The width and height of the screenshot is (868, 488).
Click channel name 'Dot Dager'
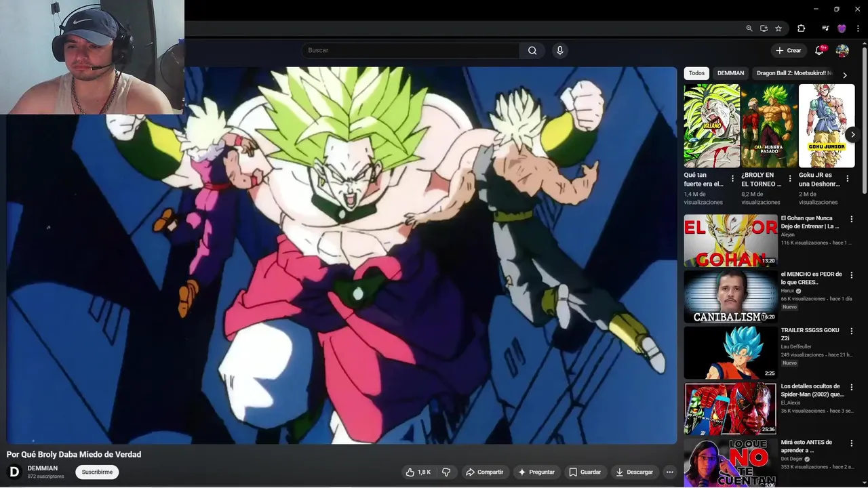tap(793, 459)
